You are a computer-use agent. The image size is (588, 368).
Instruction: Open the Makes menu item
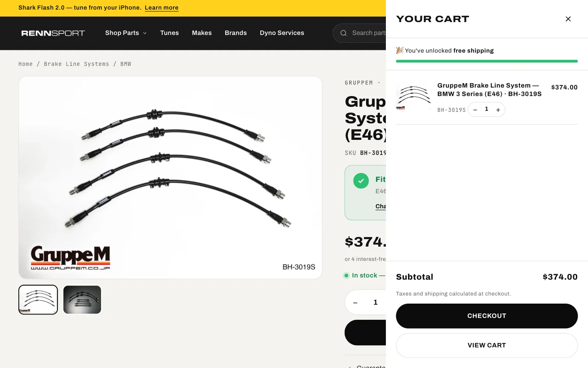pos(202,33)
